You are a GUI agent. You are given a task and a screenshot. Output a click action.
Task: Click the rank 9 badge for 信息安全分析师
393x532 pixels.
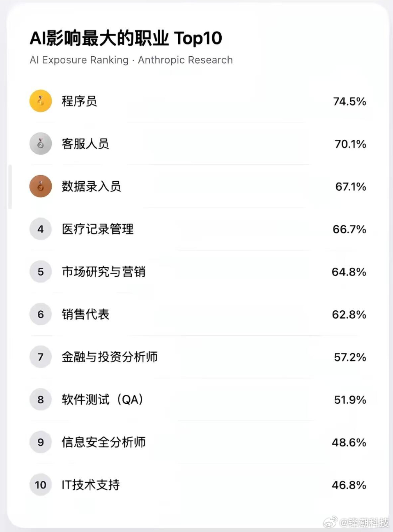(41, 442)
